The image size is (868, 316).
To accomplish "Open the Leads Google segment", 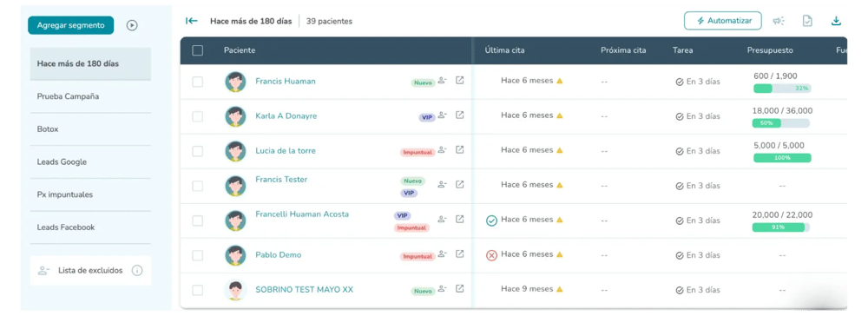I will pyautogui.click(x=91, y=162).
